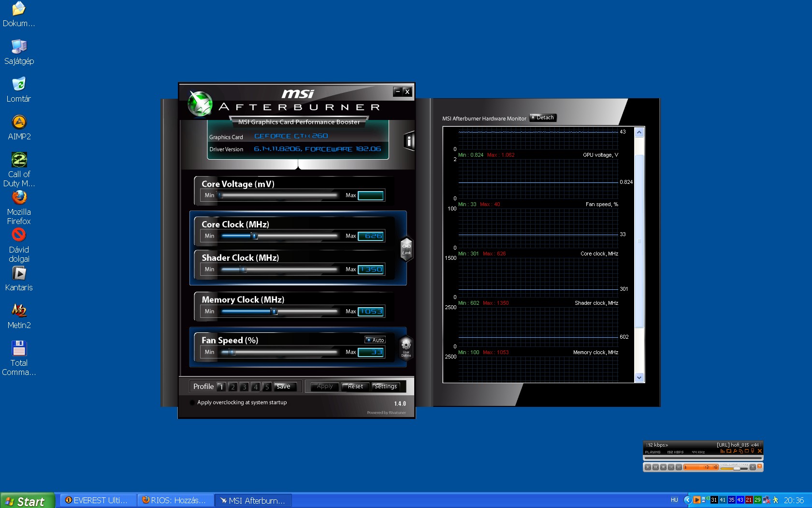Switch to MSI Afterburner taskbar item
This screenshot has height=508, width=812.
253,500
